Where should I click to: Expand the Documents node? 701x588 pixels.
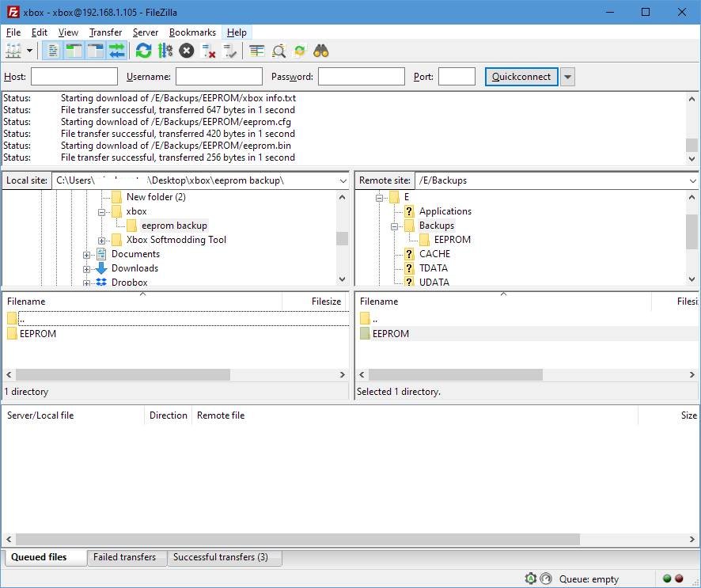point(86,255)
